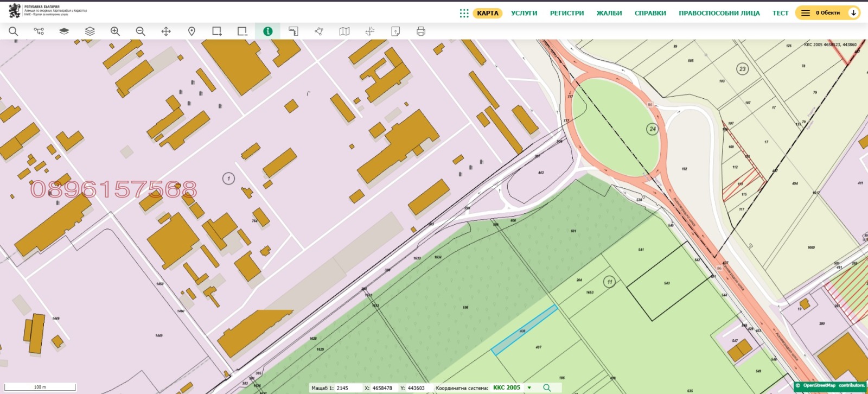Open the folded map icon tool
The image size is (868, 394).
click(x=344, y=31)
